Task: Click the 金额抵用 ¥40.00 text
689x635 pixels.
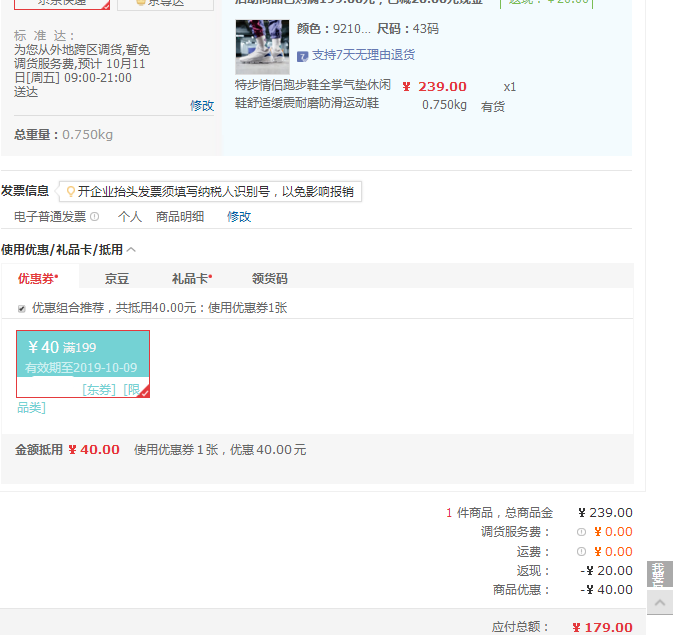Action: [x=67, y=450]
